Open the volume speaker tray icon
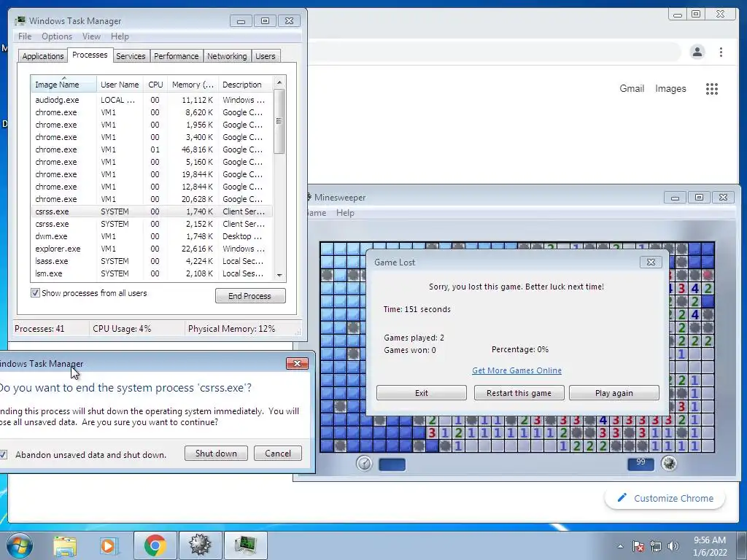 tap(673, 546)
